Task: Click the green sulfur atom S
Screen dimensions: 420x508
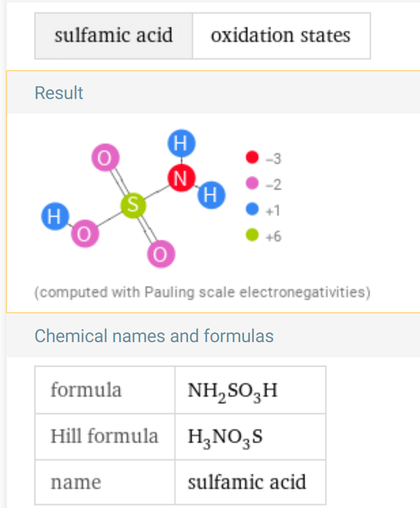Action: 133,205
